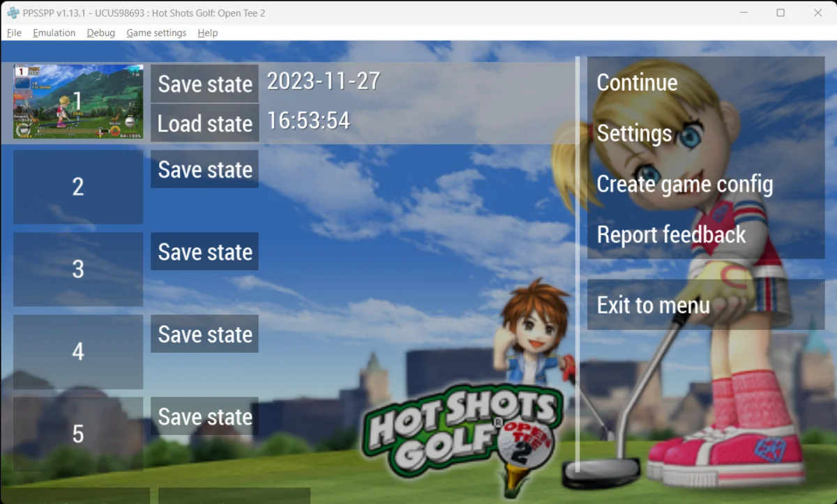Exit to menu

(x=706, y=305)
